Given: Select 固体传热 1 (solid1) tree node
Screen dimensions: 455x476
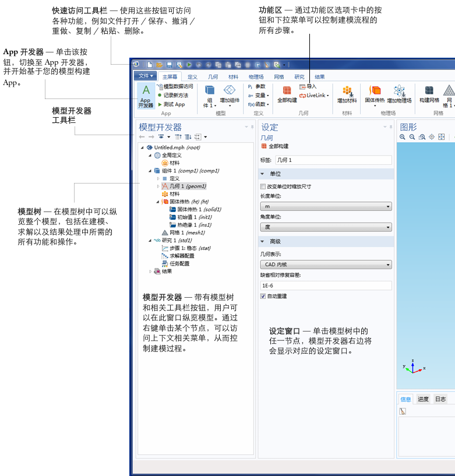Looking at the screenshot, I should 195,210.
